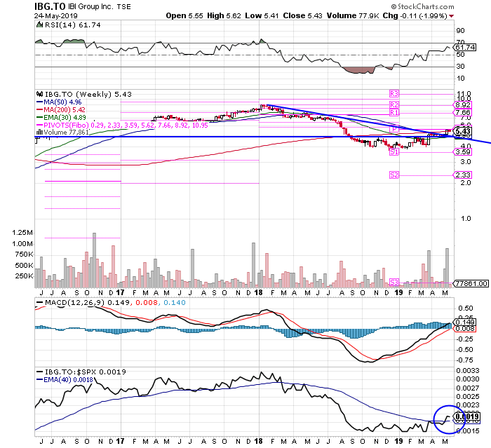
Task: Click the MACD(12,26,9) 0.149 legend
Action: tap(83, 303)
